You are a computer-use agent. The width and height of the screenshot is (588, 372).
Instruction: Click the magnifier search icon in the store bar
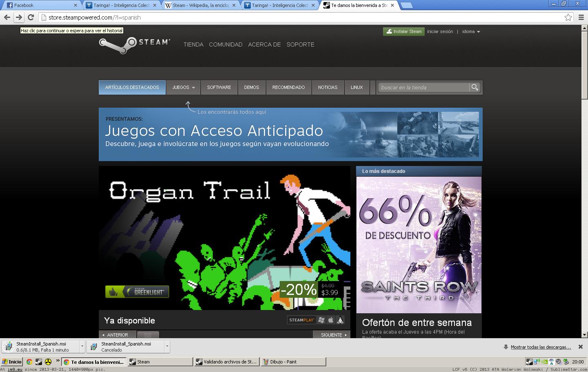(474, 87)
